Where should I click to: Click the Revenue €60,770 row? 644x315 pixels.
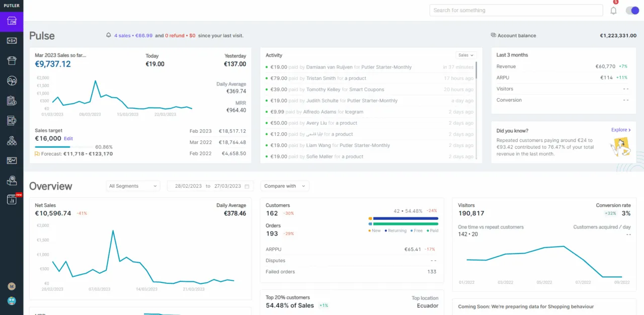pos(562,66)
